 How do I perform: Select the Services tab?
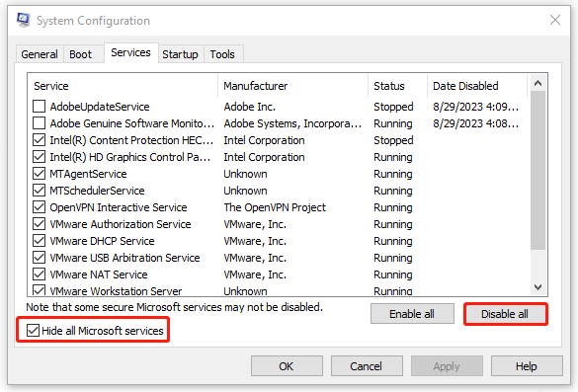click(x=130, y=52)
